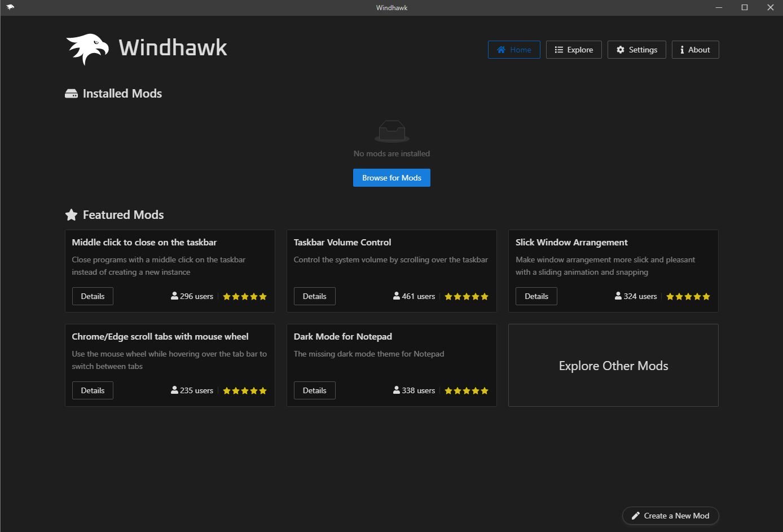Open Details for Middle click to close mod
Viewport: 783px width, 532px height.
(93, 296)
